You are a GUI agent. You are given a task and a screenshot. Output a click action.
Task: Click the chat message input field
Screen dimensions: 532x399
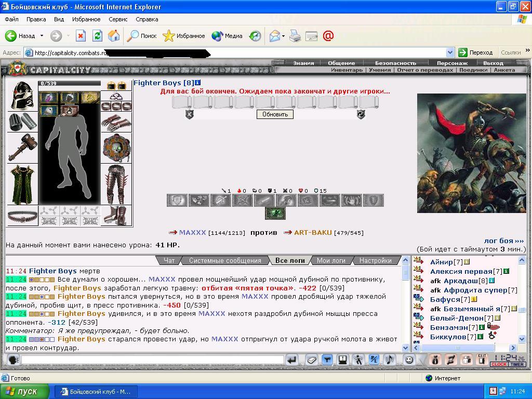(152, 360)
